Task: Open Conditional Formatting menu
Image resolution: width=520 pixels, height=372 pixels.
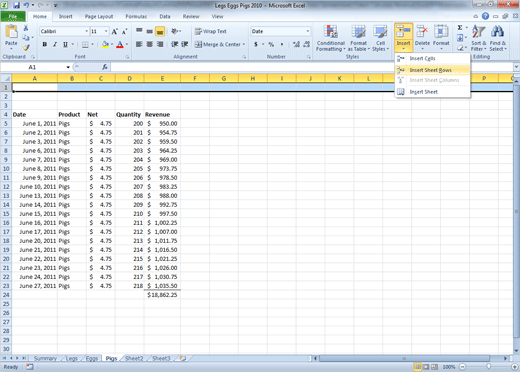Action: (x=331, y=38)
